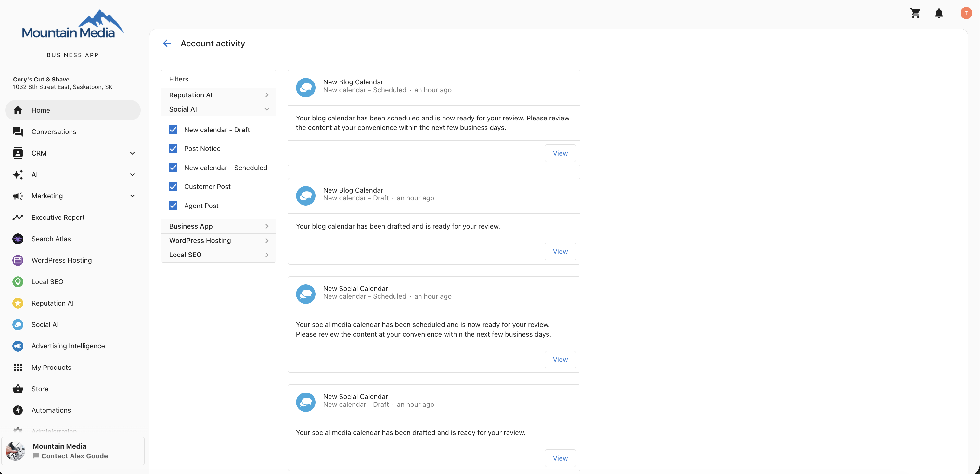
Task: Click icon on draft New Social Calendar card
Action: (x=306, y=402)
